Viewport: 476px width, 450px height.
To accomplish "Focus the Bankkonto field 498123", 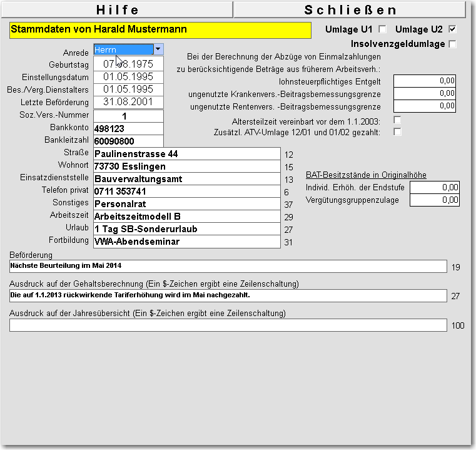I will click(128, 129).
